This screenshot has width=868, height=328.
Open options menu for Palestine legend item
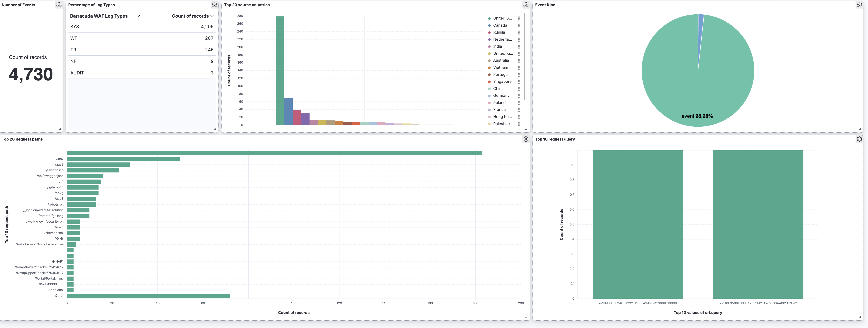pos(519,124)
